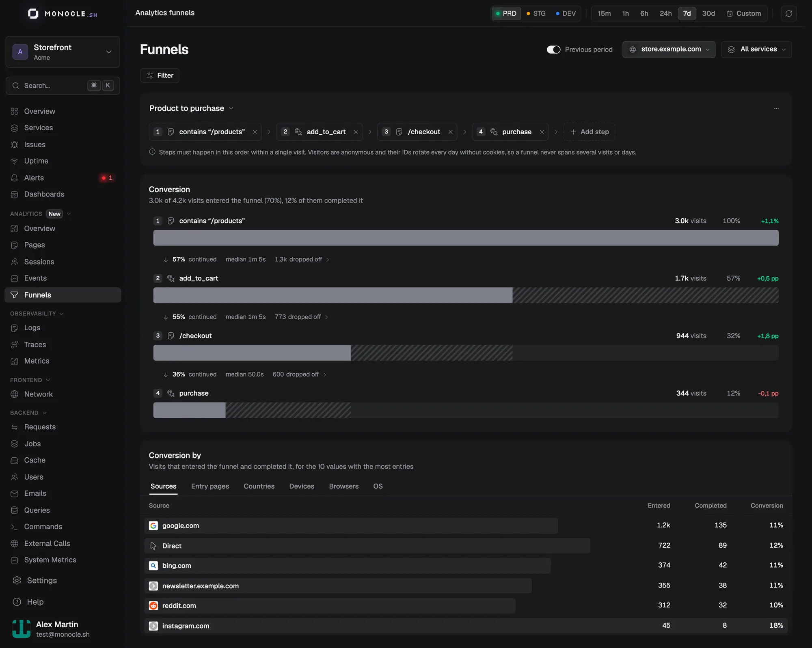Image resolution: width=812 pixels, height=648 pixels.
Task: Select the google.com source row
Action: pos(466,525)
